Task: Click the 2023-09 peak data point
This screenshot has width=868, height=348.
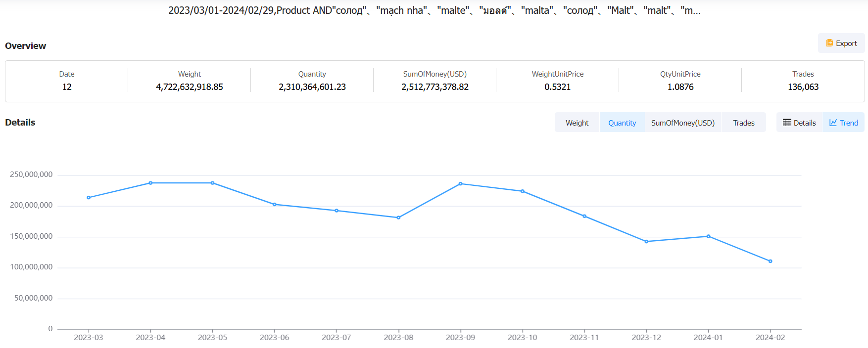Action: pyautogui.click(x=461, y=184)
